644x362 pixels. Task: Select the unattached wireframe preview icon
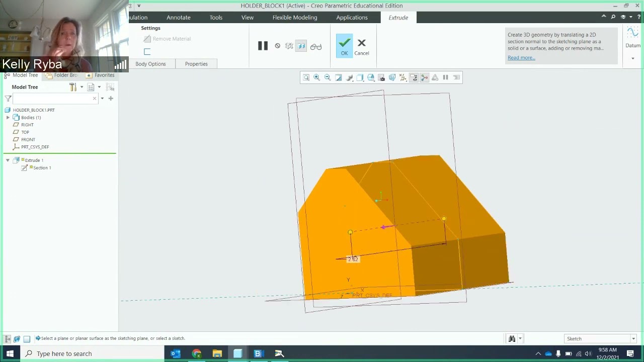click(x=289, y=46)
